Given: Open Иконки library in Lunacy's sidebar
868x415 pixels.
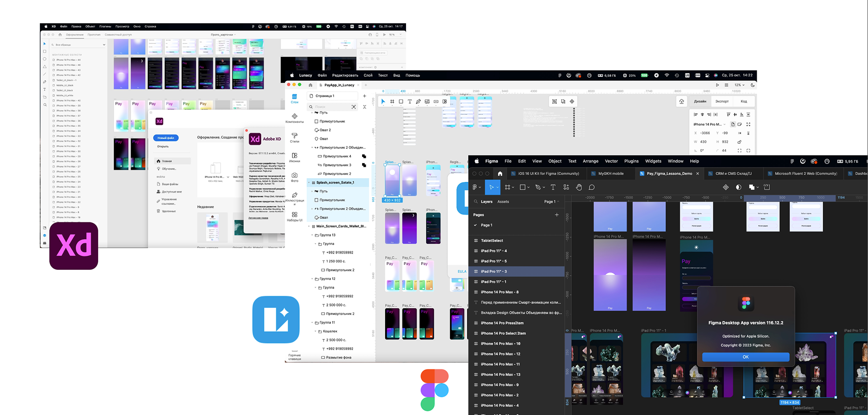Looking at the screenshot, I should click(294, 157).
